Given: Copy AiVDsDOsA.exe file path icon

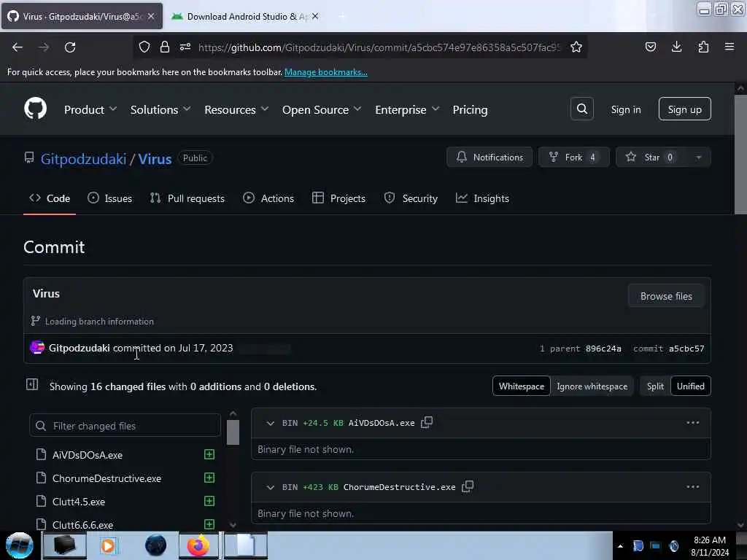Looking at the screenshot, I should pyautogui.click(x=427, y=422).
